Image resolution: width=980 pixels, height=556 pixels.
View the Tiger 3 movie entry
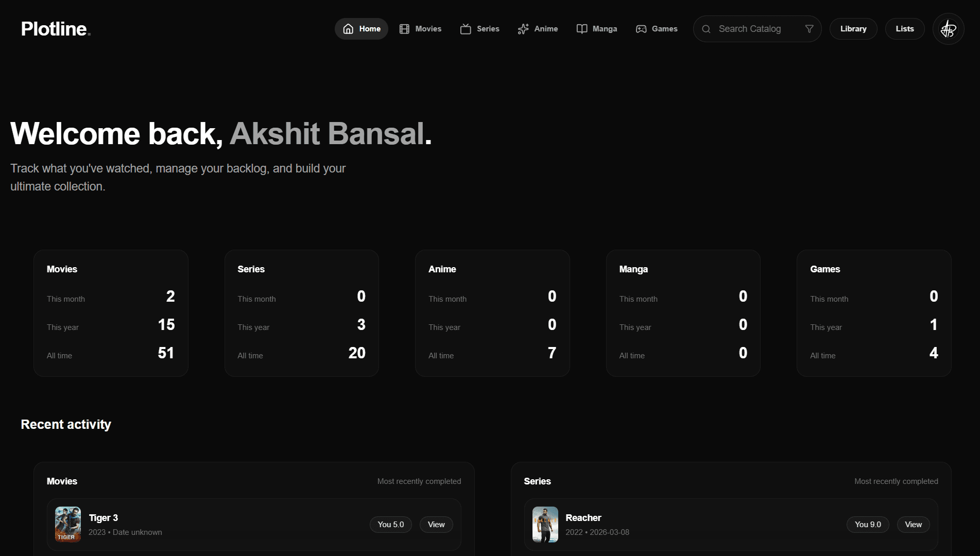[x=436, y=525]
